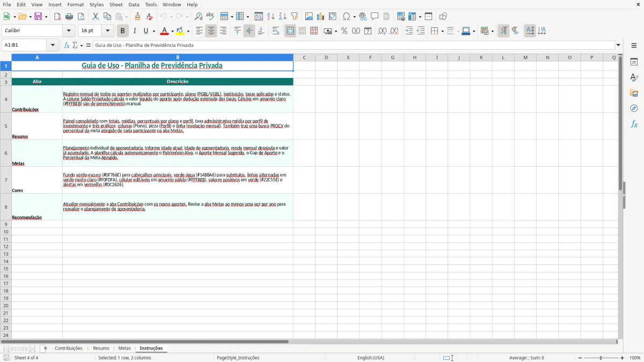Open background color dropdown arrow

point(188,31)
